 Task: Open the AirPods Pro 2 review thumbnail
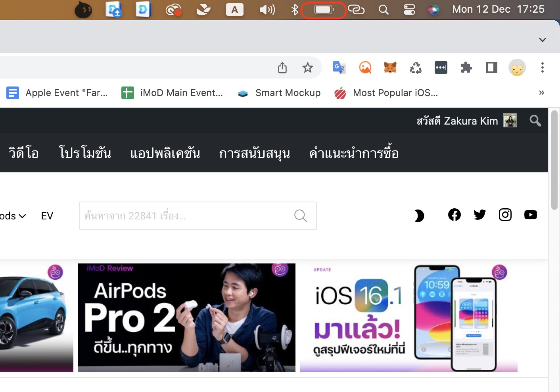pos(187,317)
